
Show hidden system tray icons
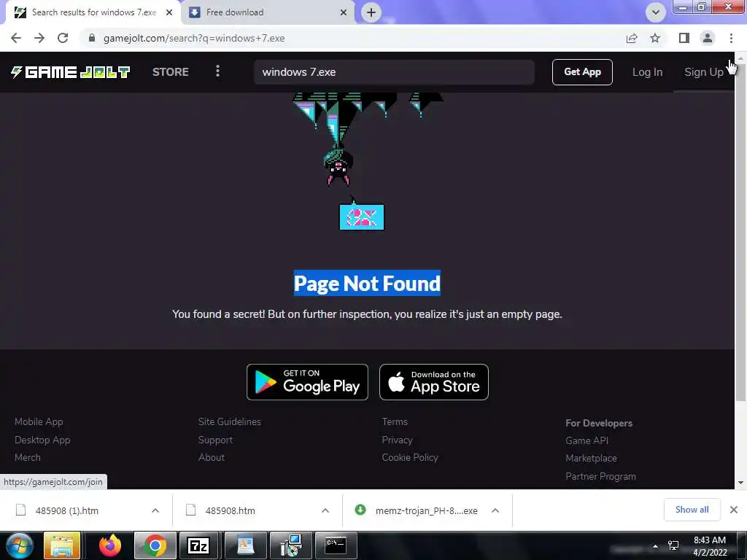[x=656, y=546]
